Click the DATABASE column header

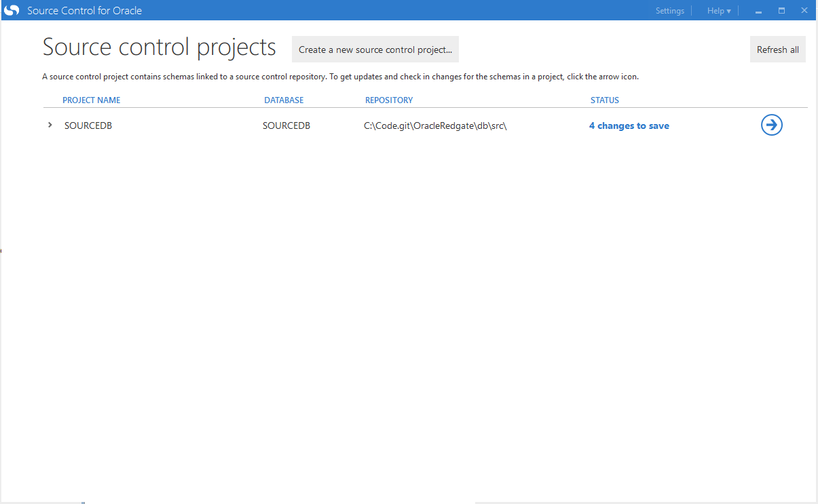coord(284,100)
